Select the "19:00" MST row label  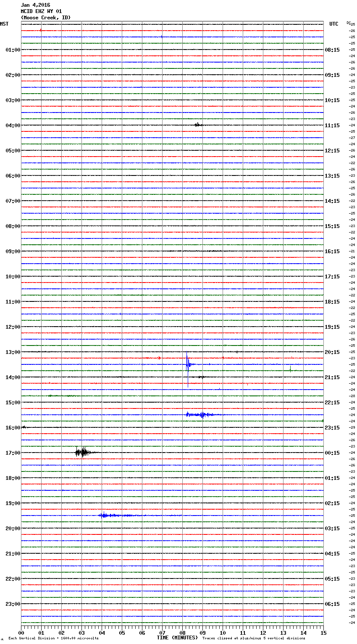tap(13, 503)
